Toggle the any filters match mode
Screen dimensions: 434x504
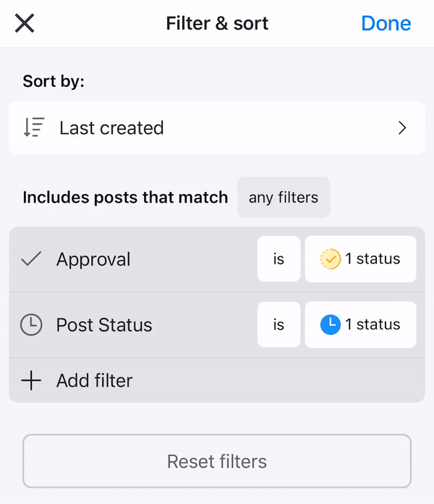(x=284, y=197)
